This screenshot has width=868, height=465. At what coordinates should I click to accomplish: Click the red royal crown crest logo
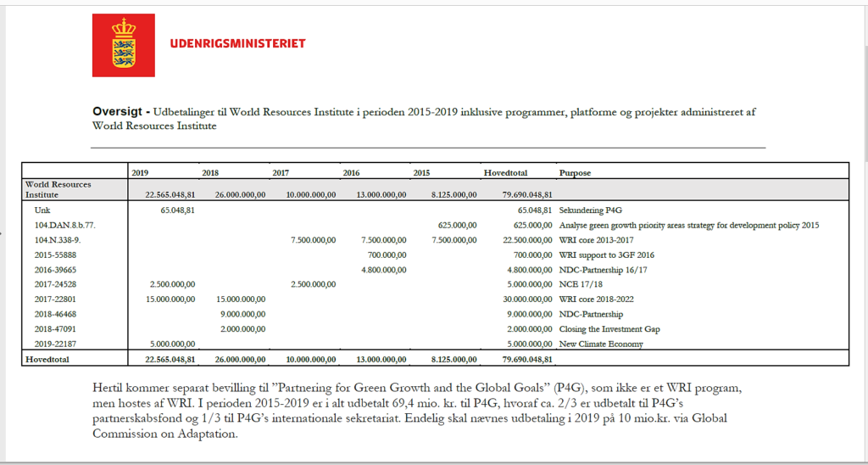(x=124, y=45)
